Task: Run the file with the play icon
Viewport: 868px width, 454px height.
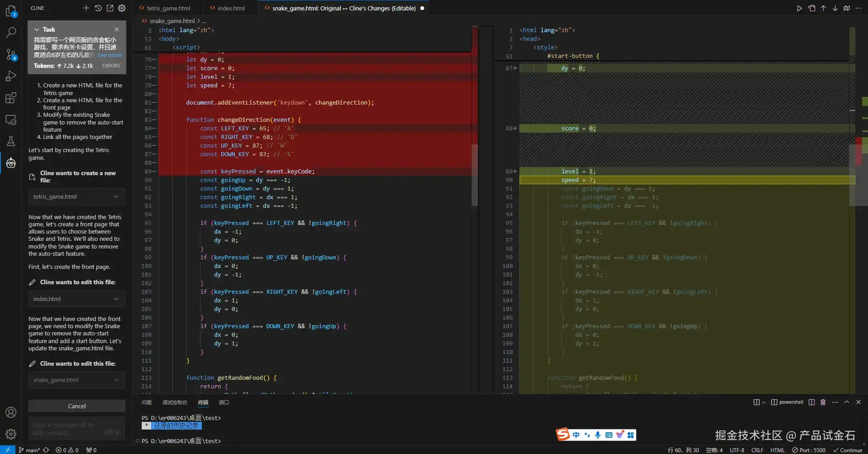Action: [x=799, y=8]
